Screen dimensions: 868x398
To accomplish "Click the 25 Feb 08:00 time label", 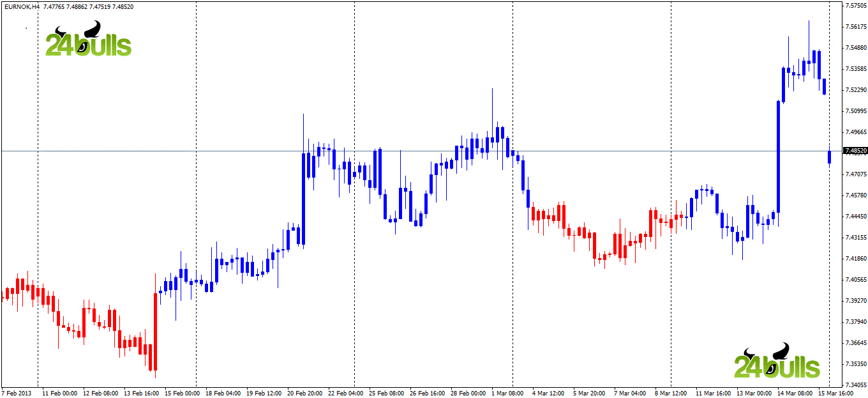I will 386,394.
